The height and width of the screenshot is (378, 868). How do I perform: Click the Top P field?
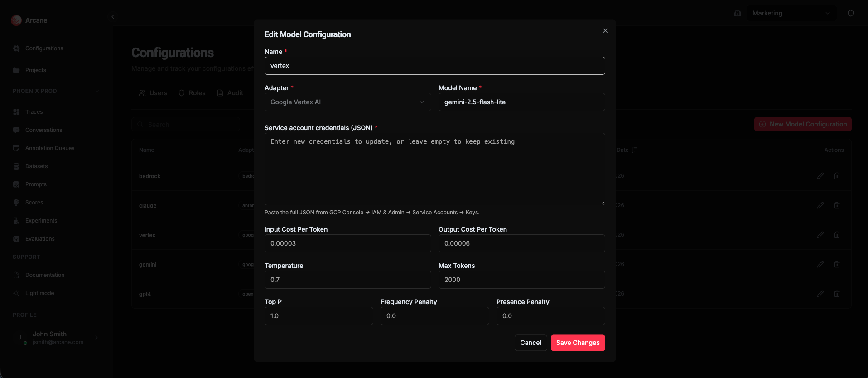(x=318, y=316)
